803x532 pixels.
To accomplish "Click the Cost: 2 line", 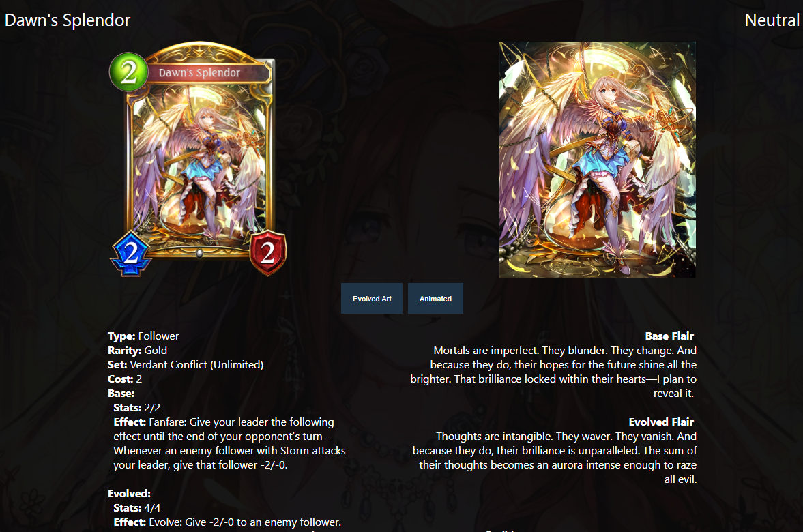I will pyautogui.click(x=125, y=379).
